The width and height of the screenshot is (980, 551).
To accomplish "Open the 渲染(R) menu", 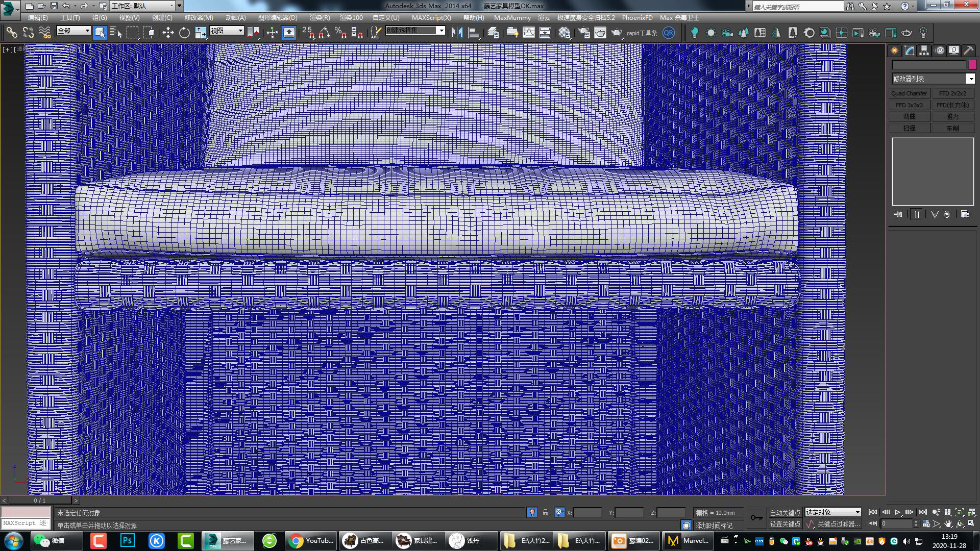I will tap(320, 18).
